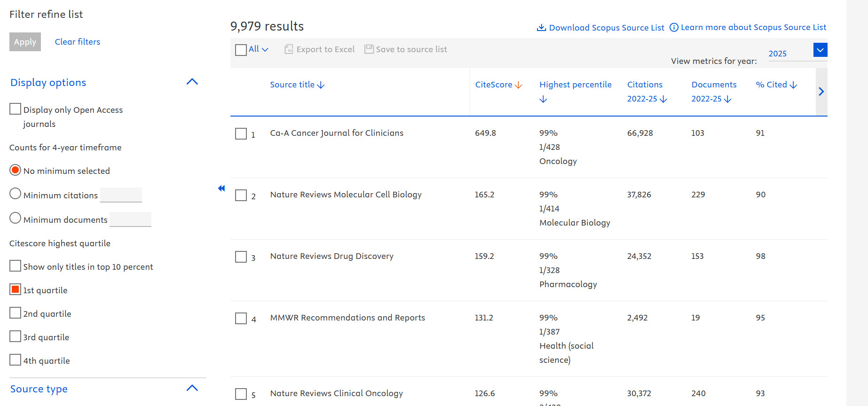Open Nature Reviews Clinical Oncology title
The height and width of the screenshot is (406, 868).
[x=336, y=393]
